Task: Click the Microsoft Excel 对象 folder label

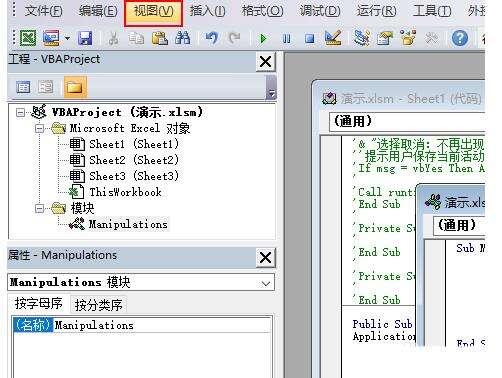Action: coord(130,128)
